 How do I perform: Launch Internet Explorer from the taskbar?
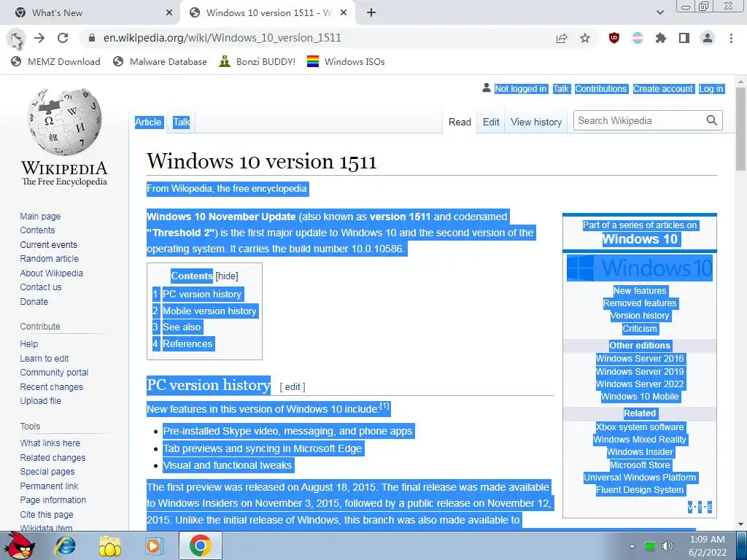(65, 545)
